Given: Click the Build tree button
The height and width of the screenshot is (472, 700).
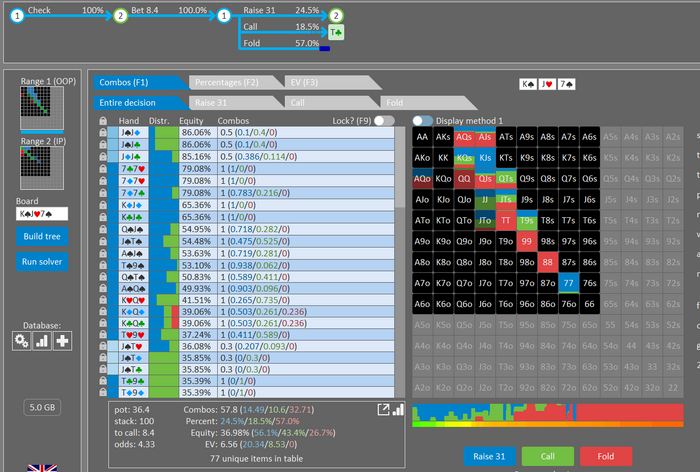Looking at the screenshot, I should [x=42, y=236].
